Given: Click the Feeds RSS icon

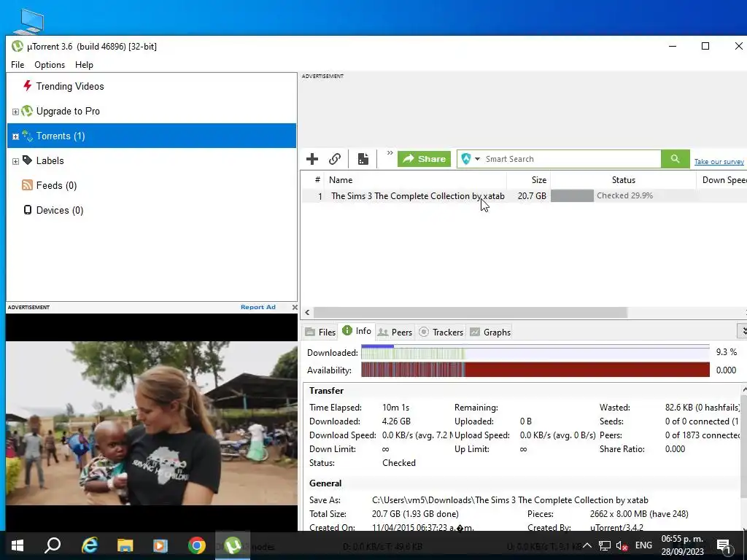Looking at the screenshot, I should 27,184.
